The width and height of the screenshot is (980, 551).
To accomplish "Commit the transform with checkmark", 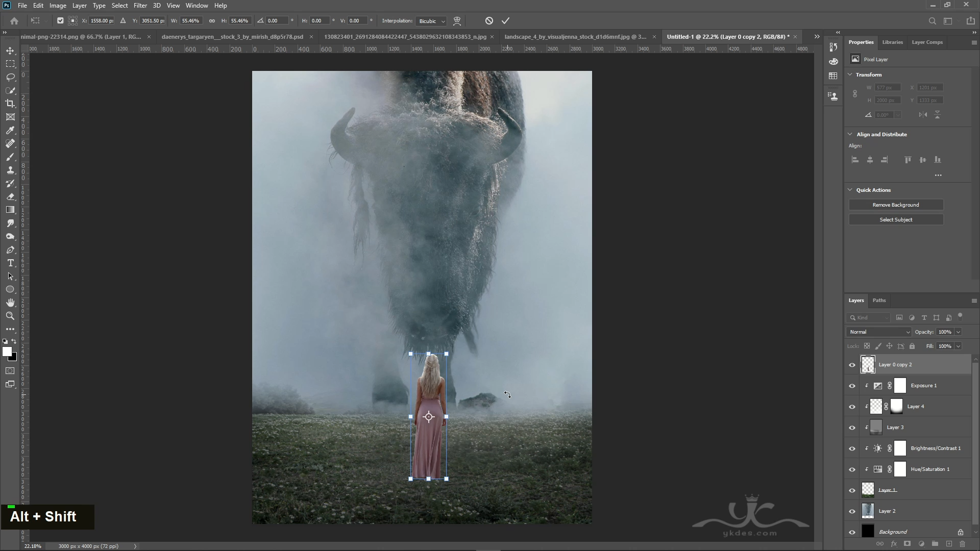I will [x=505, y=21].
